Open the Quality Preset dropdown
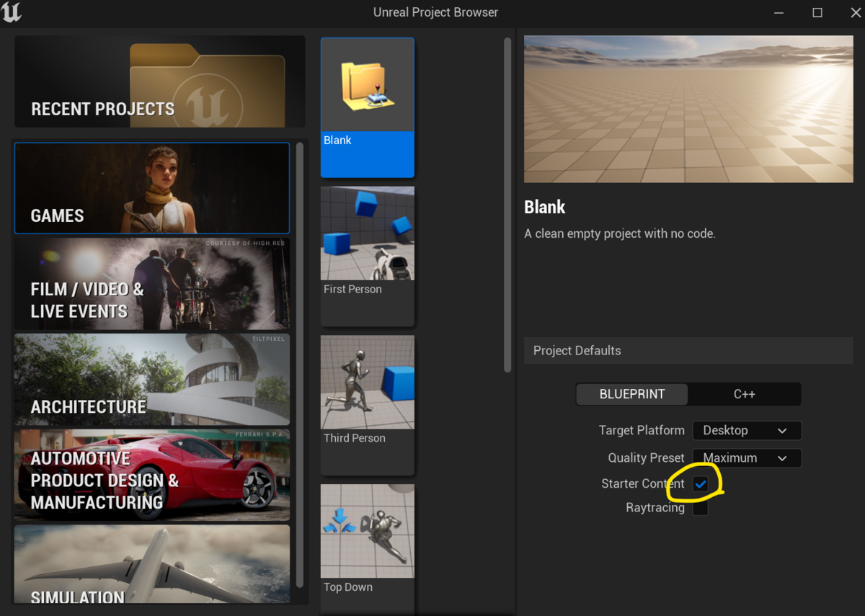865x616 pixels. (747, 457)
